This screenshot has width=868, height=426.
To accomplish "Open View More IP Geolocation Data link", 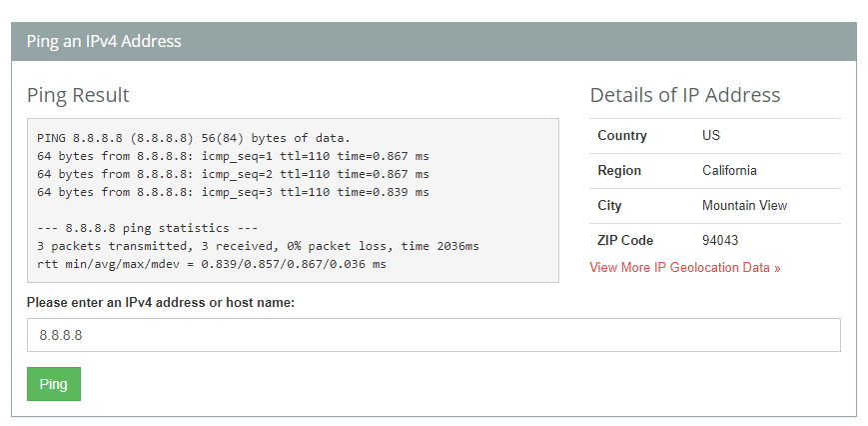I will (x=685, y=268).
